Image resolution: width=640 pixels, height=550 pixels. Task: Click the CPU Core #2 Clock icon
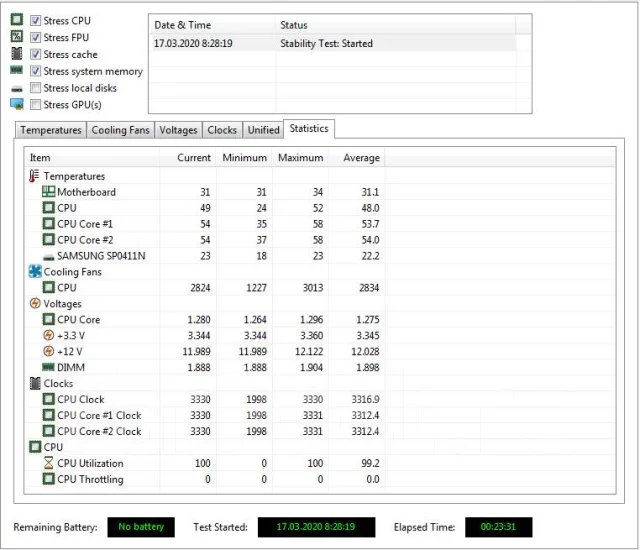[49, 431]
